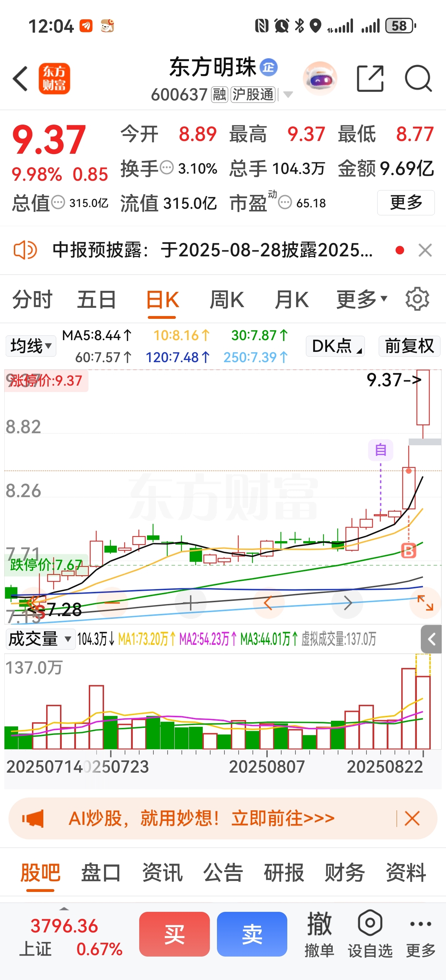The width and height of the screenshot is (446, 980).
Task: Tap the 沪股通 tag
Action: click(253, 94)
